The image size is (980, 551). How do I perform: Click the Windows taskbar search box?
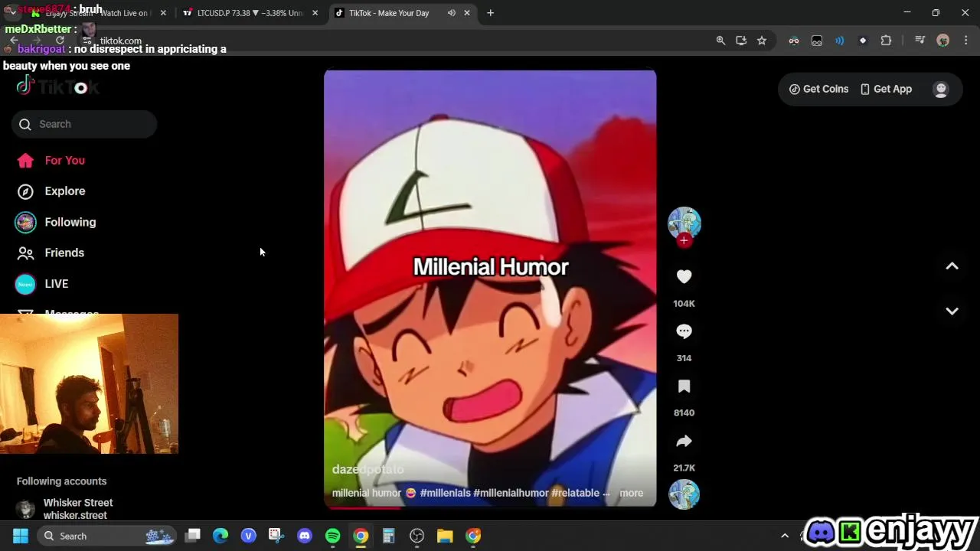click(x=107, y=536)
